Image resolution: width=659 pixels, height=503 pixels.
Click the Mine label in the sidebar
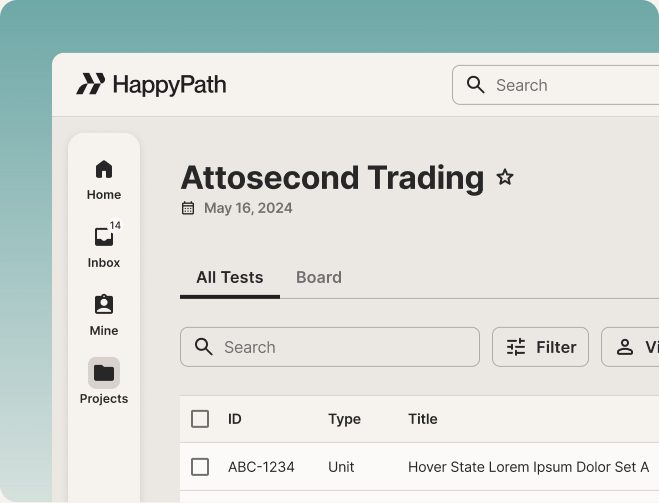pyautogui.click(x=104, y=331)
